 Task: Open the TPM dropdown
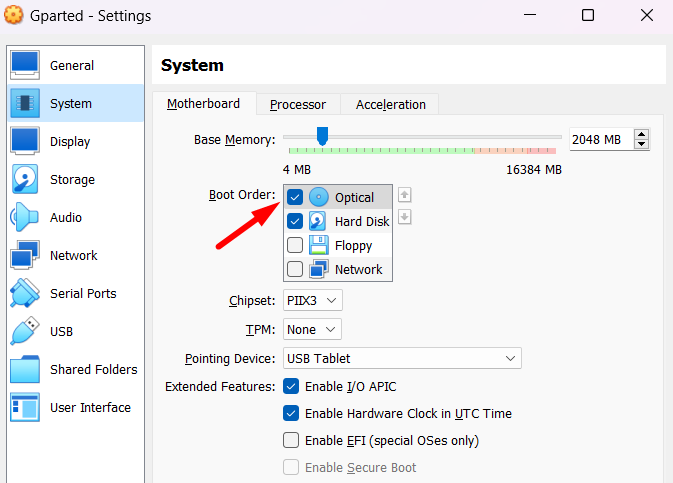pyautogui.click(x=311, y=329)
